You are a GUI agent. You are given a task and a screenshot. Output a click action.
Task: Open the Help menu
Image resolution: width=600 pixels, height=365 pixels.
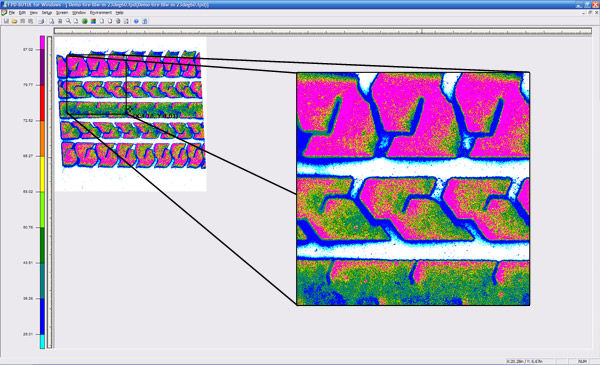[x=119, y=13]
